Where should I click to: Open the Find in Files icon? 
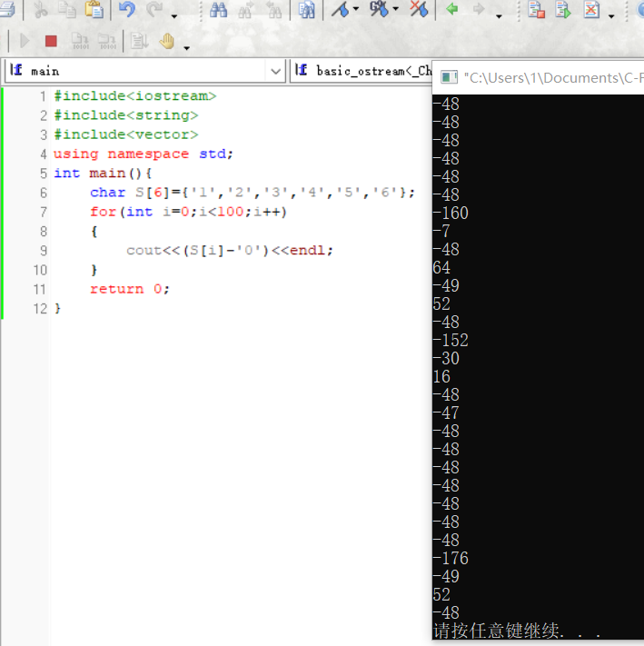point(306,10)
